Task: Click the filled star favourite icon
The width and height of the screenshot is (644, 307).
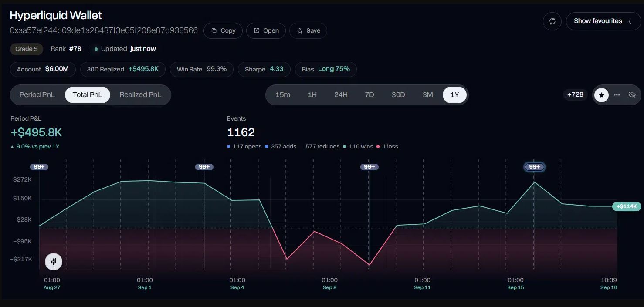Action: (x=601, y=94)
